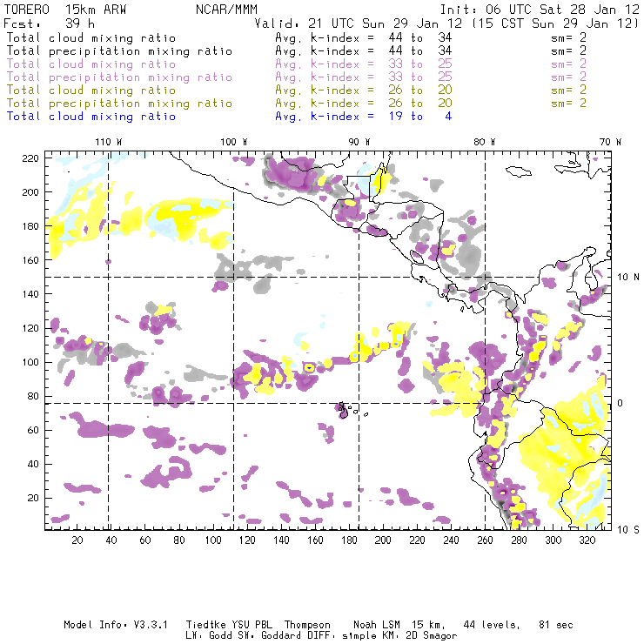Click the '180' label on the vertical axis
This screenshot has width=644, height=644.
pos(30,226)
